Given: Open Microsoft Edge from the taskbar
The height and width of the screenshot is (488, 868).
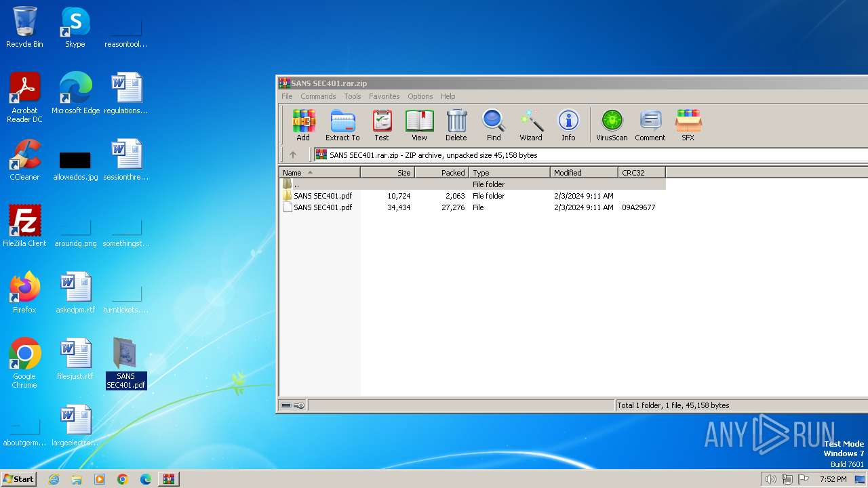Looking at the screenshot, I should (x=146, y=479).
